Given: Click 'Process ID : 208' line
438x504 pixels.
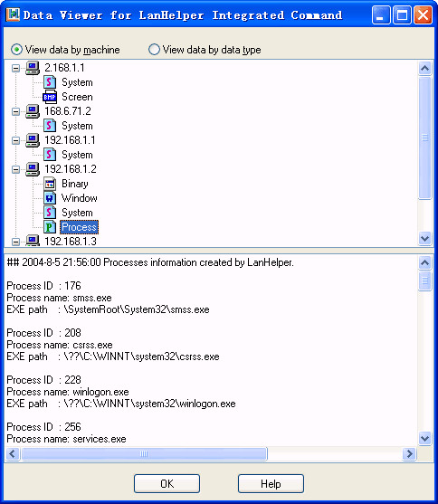Looking at the screenshot, I should pos(43,333).
